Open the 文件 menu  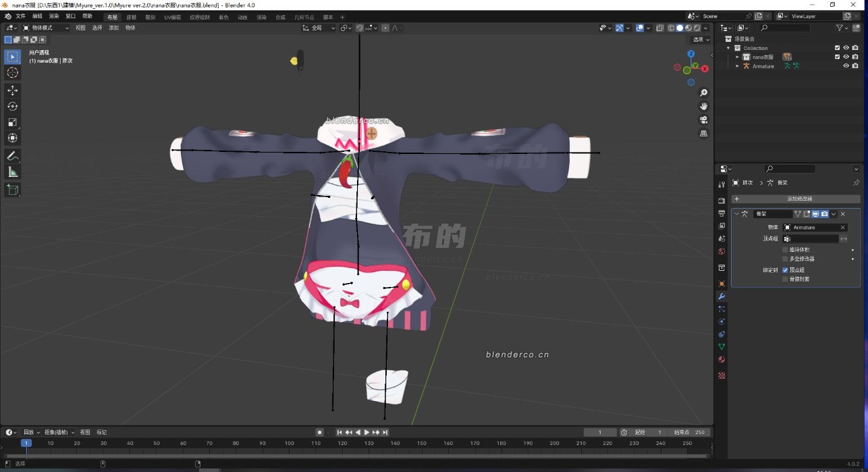[21, 16]
